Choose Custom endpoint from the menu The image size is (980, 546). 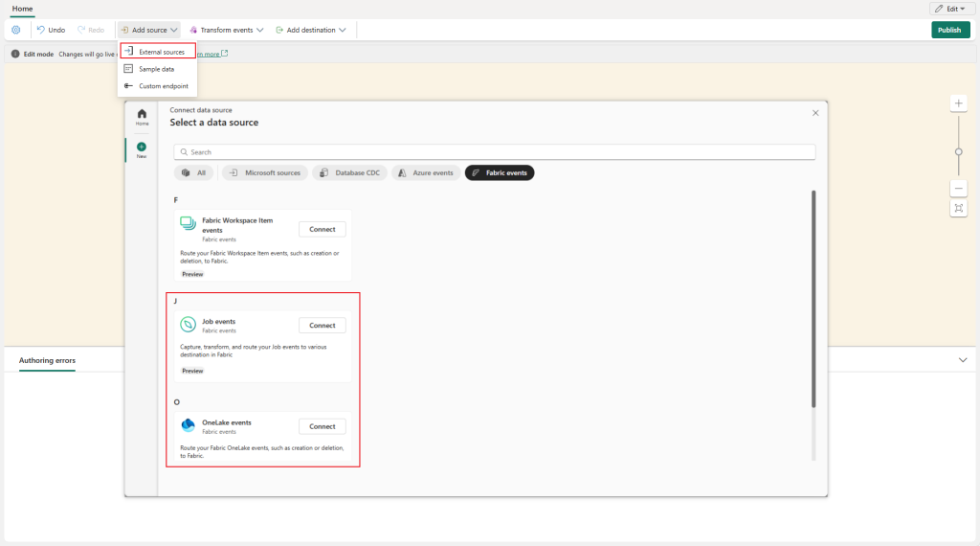157,85
